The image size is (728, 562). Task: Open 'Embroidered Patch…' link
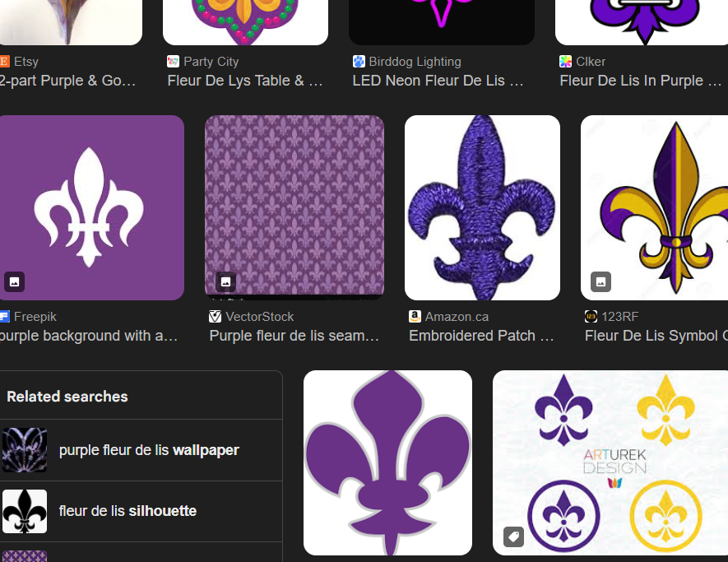point(481,336)
